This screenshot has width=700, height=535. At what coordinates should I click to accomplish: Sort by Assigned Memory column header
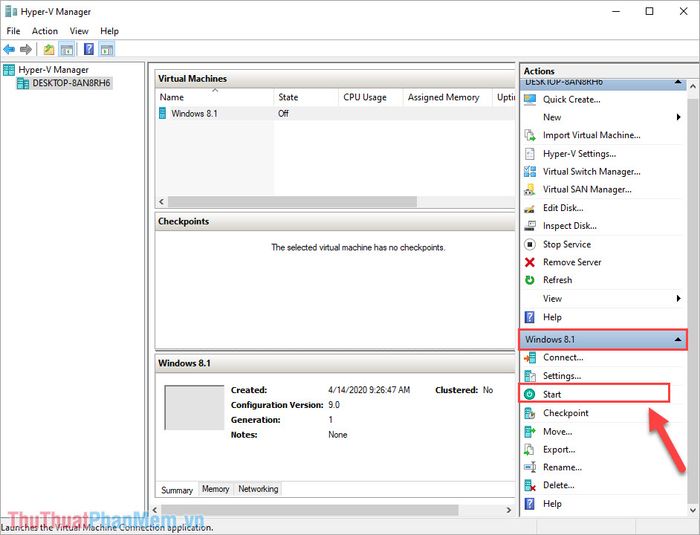(x=448, y=97)
